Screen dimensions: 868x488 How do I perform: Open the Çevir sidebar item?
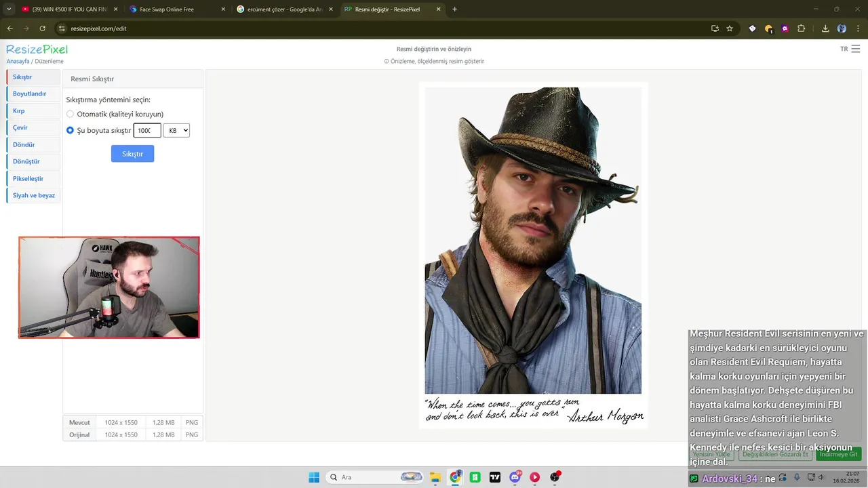pyautogui.click(x=33, y=127)
